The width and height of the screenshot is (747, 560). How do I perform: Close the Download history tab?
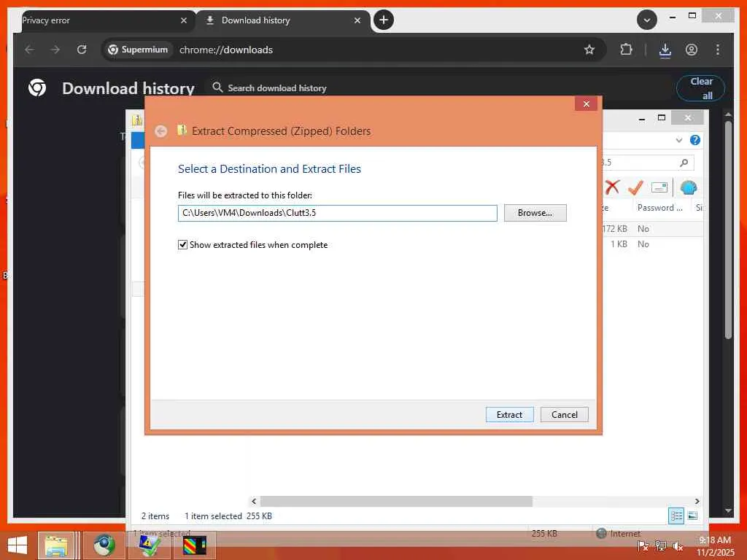tap(357, 20)
